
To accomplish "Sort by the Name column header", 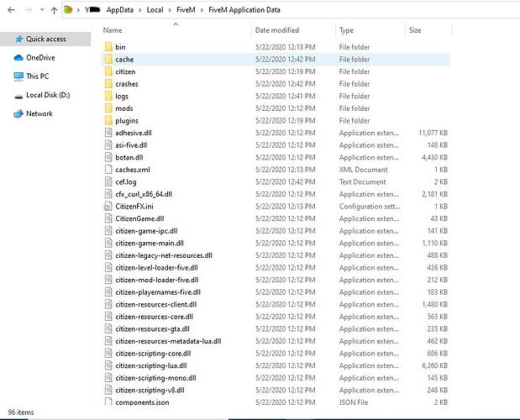I will pos(113,30).
